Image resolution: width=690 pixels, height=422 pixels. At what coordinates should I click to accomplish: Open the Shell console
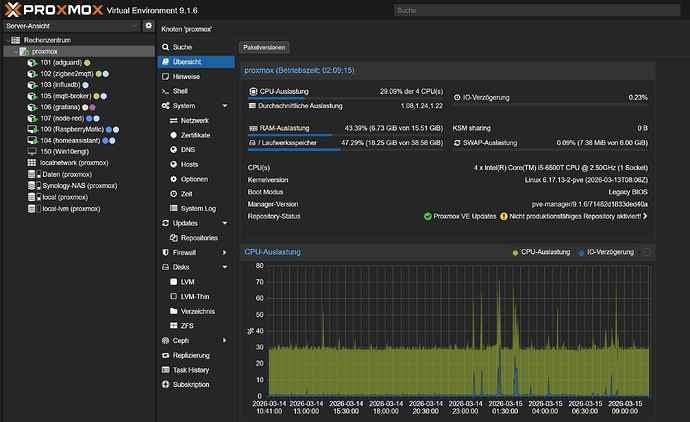point(196,91)
